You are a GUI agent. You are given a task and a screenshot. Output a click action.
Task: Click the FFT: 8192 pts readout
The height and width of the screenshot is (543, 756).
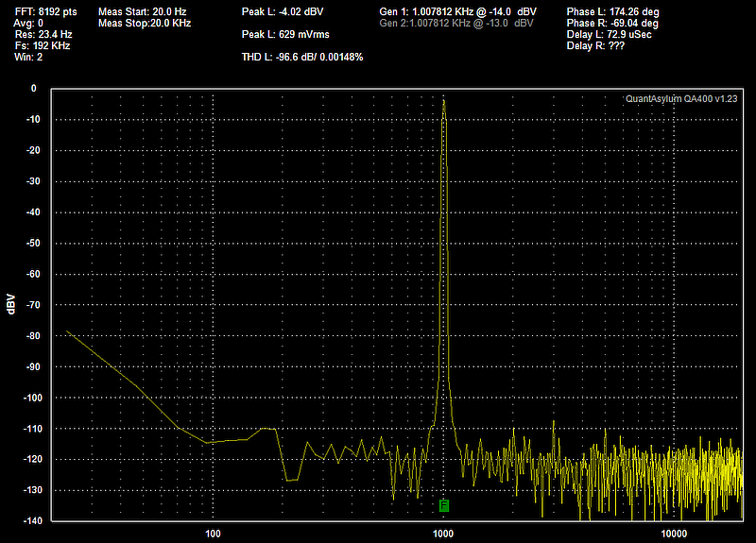tap(45, 11)
